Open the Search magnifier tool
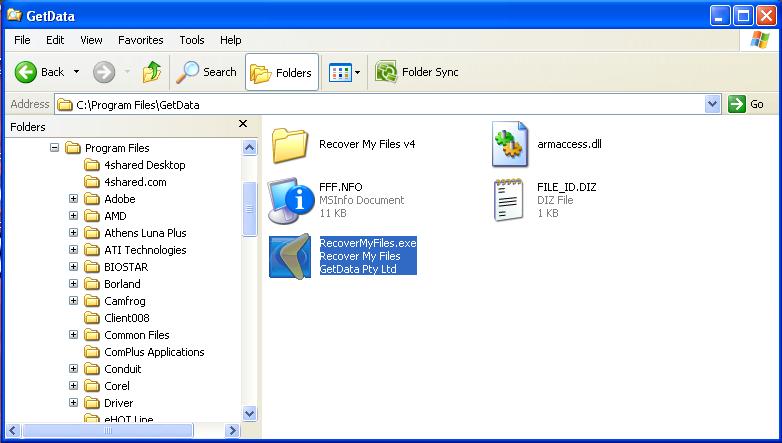Image resolution: width=782 pixels, height=443 pixels. point(206,72)
